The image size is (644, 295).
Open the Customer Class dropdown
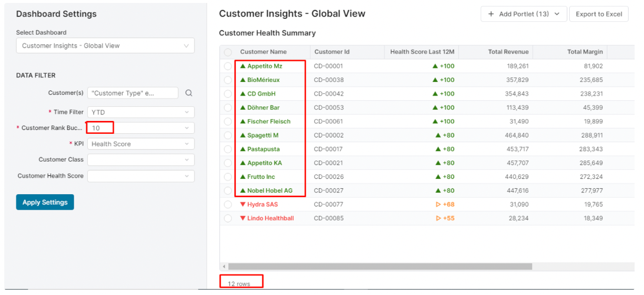click(x=141, y=160)
